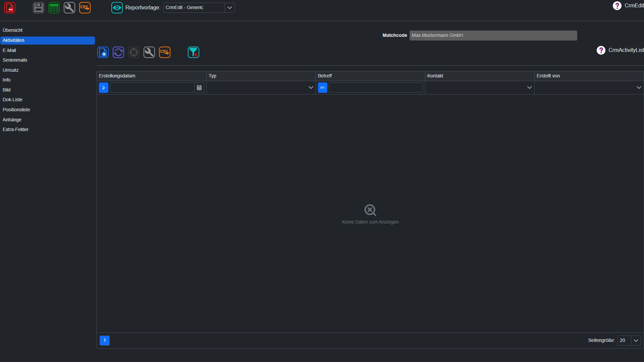Open the Extra-Felder section
This screenshot has width=644, height=362.
tap(47, 130)
